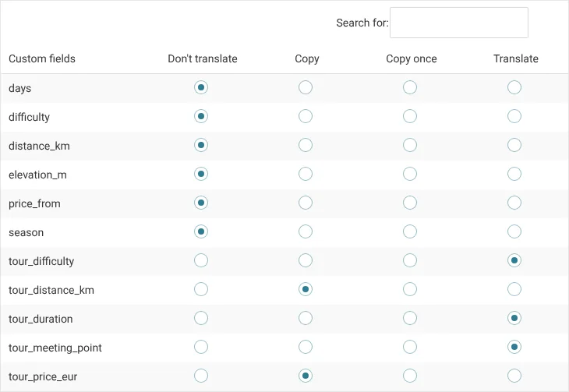Image resolution: width=569 pixels, height=392 pixels.
Task: Select Don't translate for price_from
Action: pyautogui.click(x=201, y=203)
